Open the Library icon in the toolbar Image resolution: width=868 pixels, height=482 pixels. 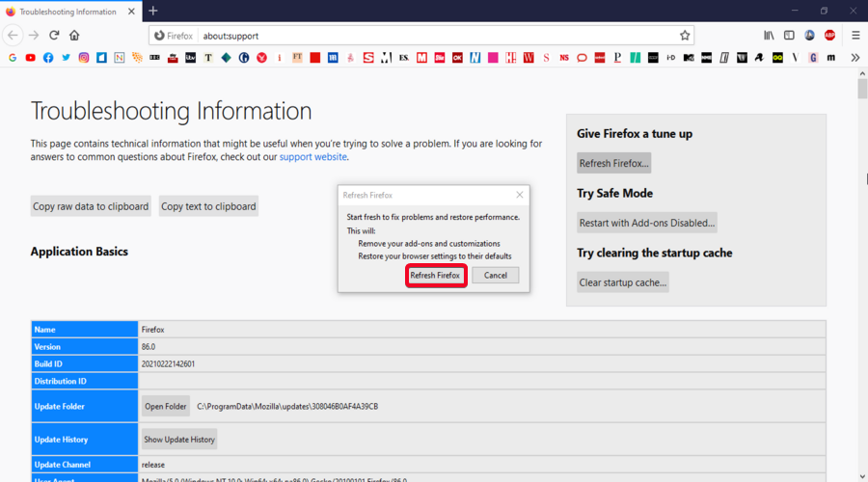coord(769,36)
